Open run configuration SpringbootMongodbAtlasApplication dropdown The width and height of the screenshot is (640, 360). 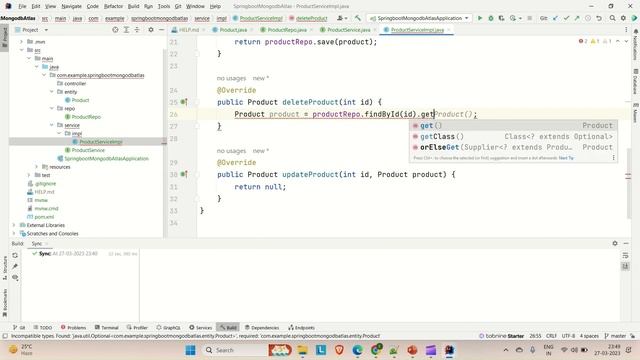coord(420,18)
